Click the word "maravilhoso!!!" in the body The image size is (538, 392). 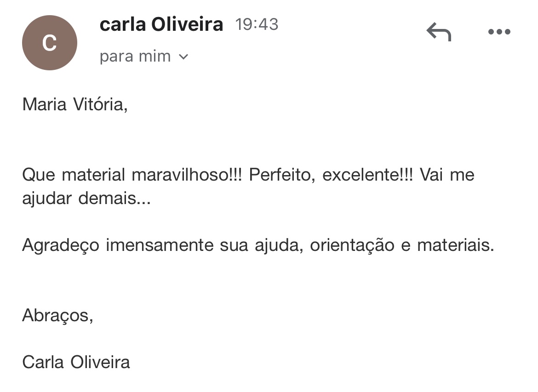[x=187, y=175]
